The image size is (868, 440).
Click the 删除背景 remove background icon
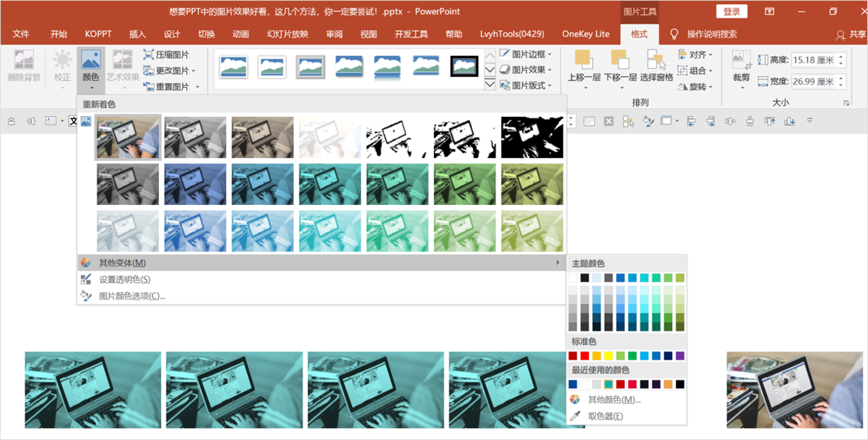(x=24, y=59)
